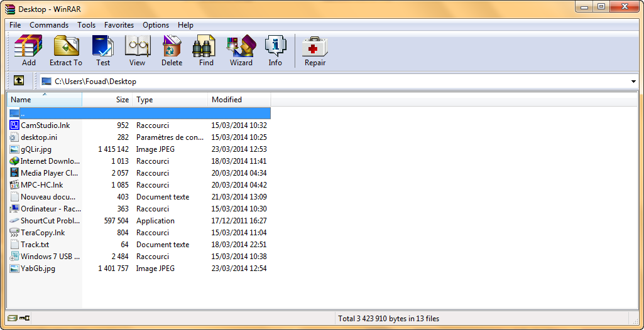The height and width of the screenshot is (330, 644).
Task: Click modified date 17/12/2011 16:27
Action: click(x=239, y=221)
